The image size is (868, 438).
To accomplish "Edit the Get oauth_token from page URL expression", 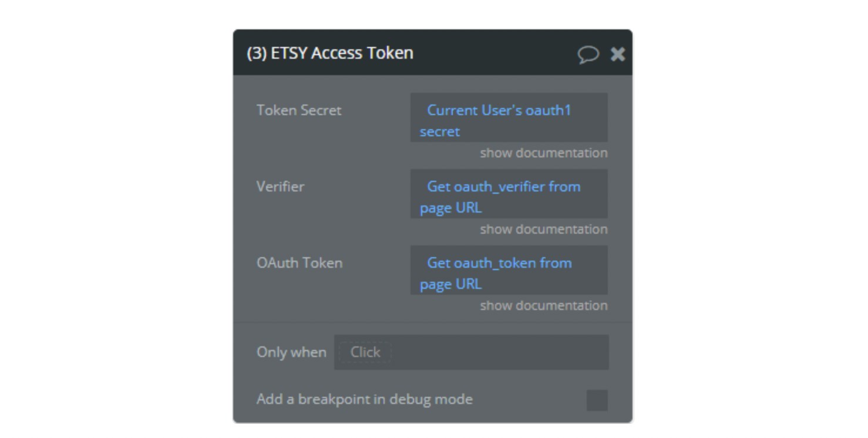I will point(509,270).
